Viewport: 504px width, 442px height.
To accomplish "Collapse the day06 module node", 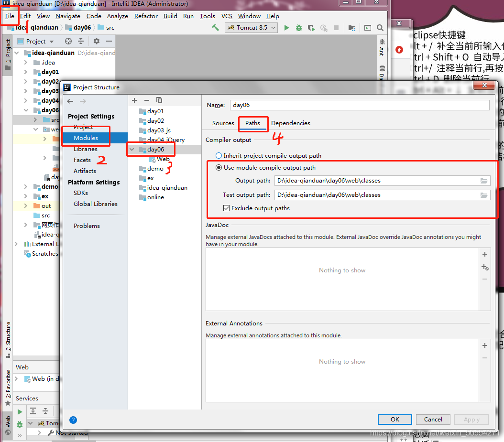I will click(x=132, y=150).
